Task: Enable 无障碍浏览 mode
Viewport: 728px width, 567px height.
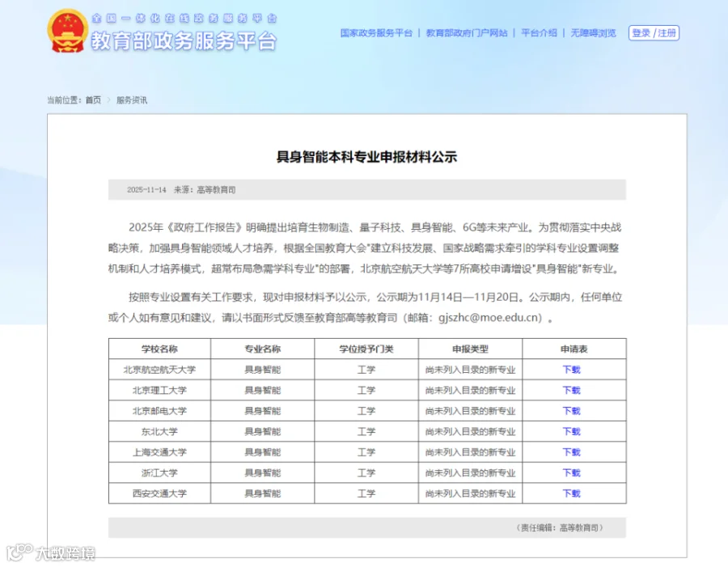Action: point(593,33)
